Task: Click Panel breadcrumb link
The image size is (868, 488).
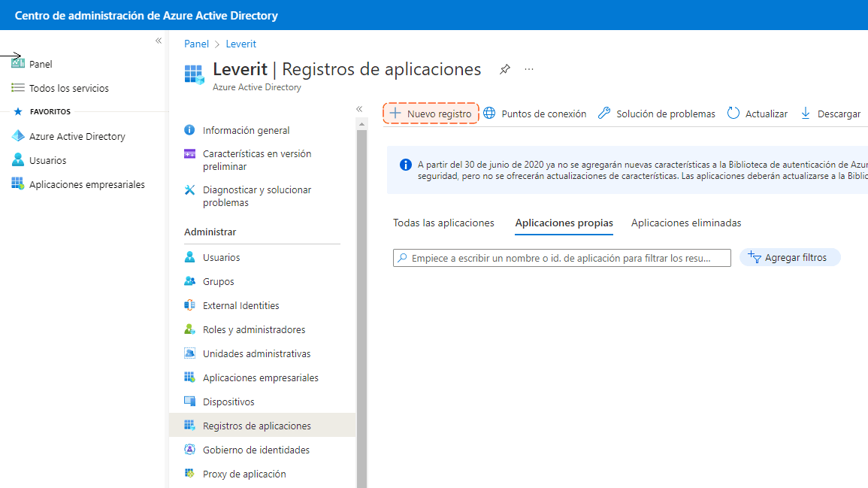Action: click(x=196, y=44)
